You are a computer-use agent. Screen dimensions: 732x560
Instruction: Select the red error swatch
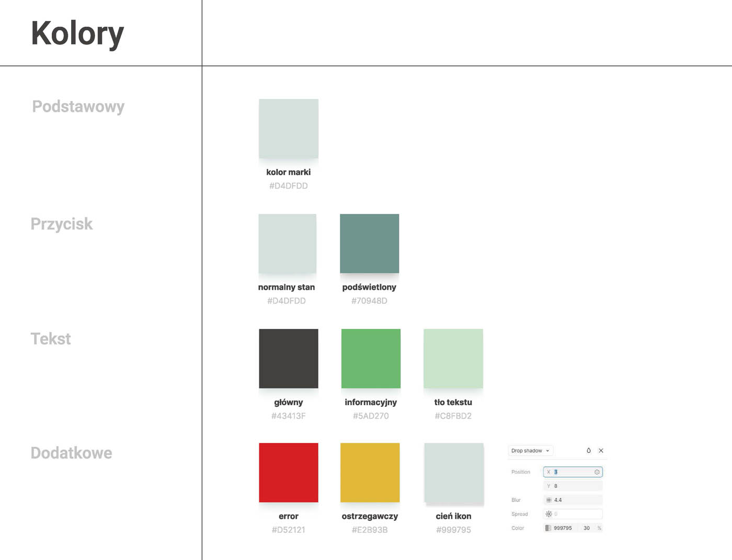289,472
